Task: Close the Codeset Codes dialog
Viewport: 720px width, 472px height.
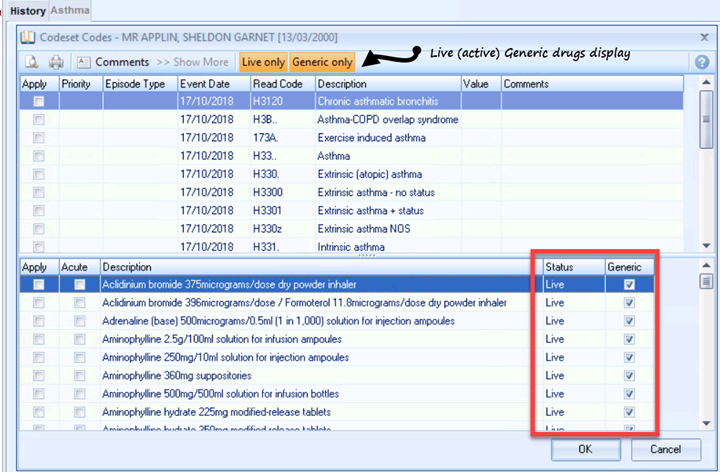Action: tap(704, 37)
